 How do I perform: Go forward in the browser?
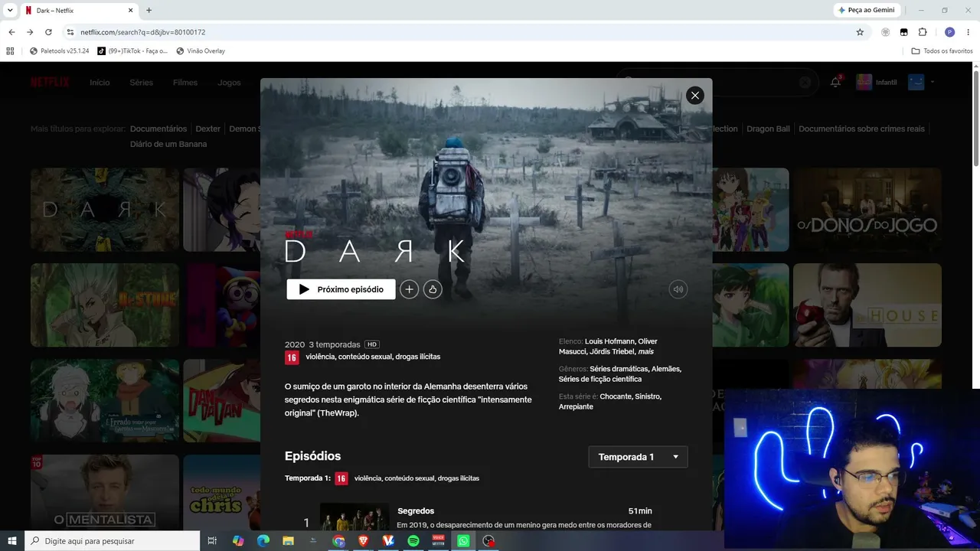pos(30,32)
